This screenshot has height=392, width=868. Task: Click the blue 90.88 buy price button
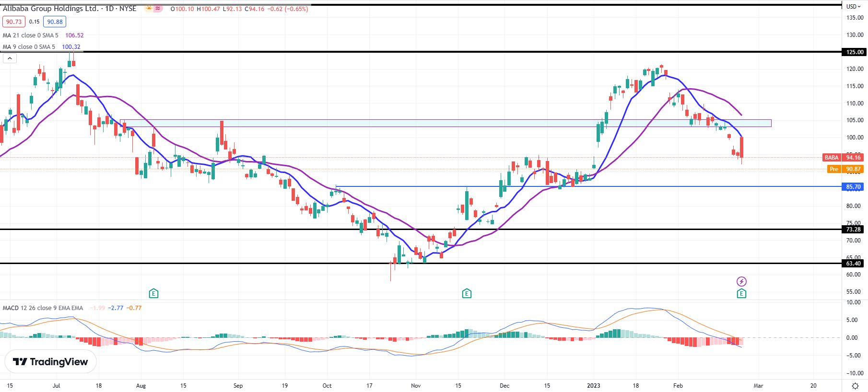pyautogui.click(x=55, y=22)
